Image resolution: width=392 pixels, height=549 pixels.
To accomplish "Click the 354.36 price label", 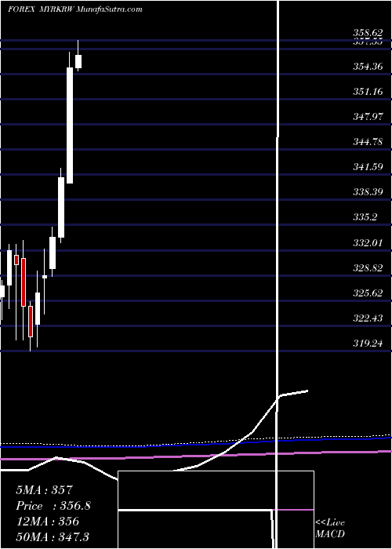I will click(x=368, y=66).
